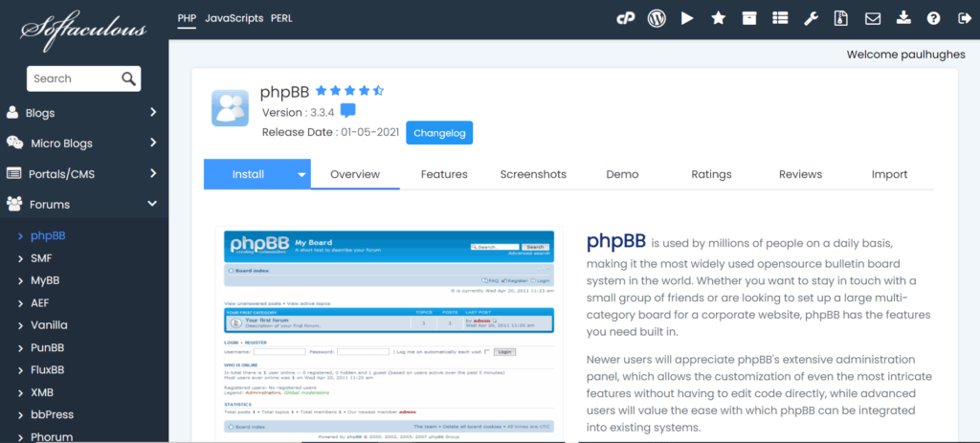980x443 pixels.
Task: Open settings wrench icon
Action: pos(811,19)
